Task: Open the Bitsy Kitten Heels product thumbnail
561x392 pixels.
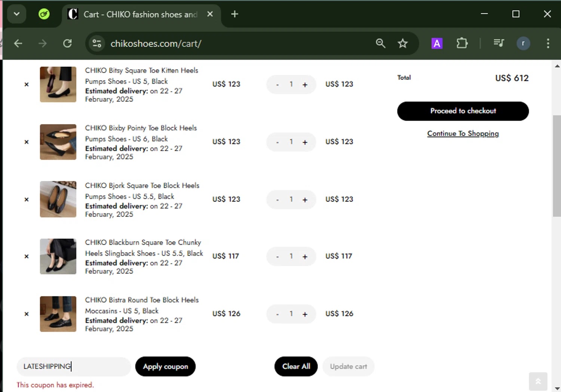Action: pos(58,84)
